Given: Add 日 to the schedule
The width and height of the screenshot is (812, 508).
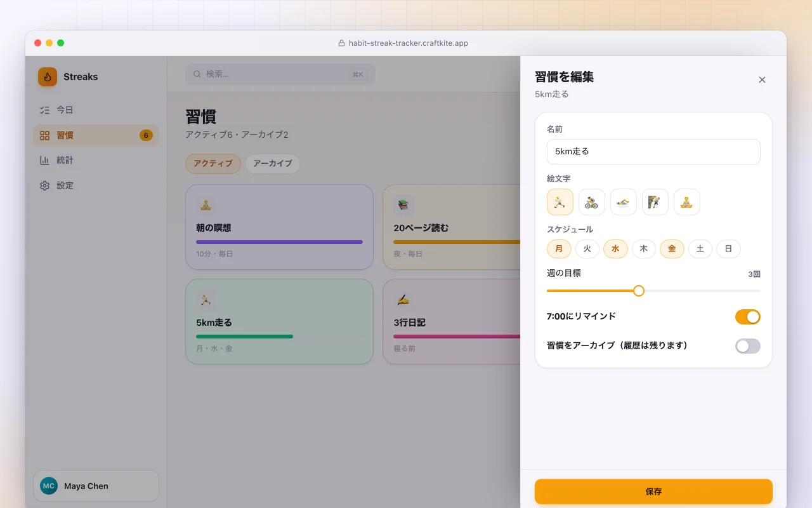Looking at the screenshot, I should coord(728,249).
